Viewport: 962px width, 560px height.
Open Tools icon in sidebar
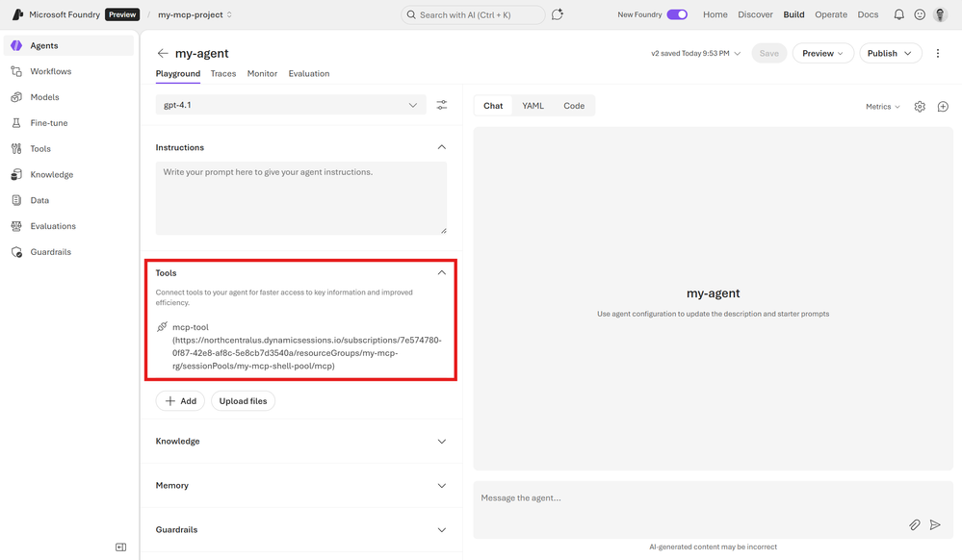(16, 148)
